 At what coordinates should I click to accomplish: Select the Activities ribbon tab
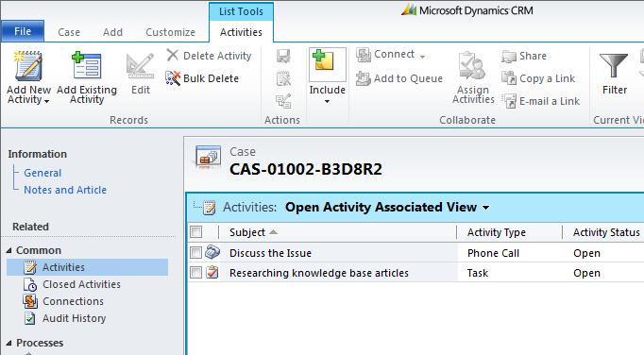[x=241, y=32]
